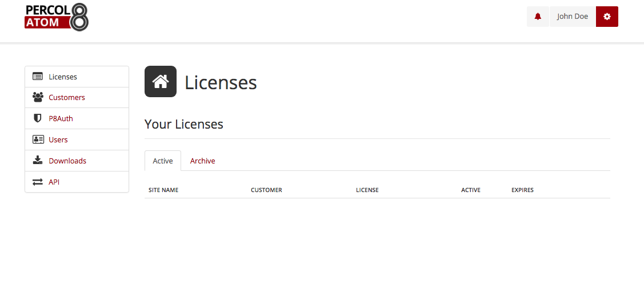644x307 pixels.
Task: Click the Your Licenses heading
Action: point(184,124)
